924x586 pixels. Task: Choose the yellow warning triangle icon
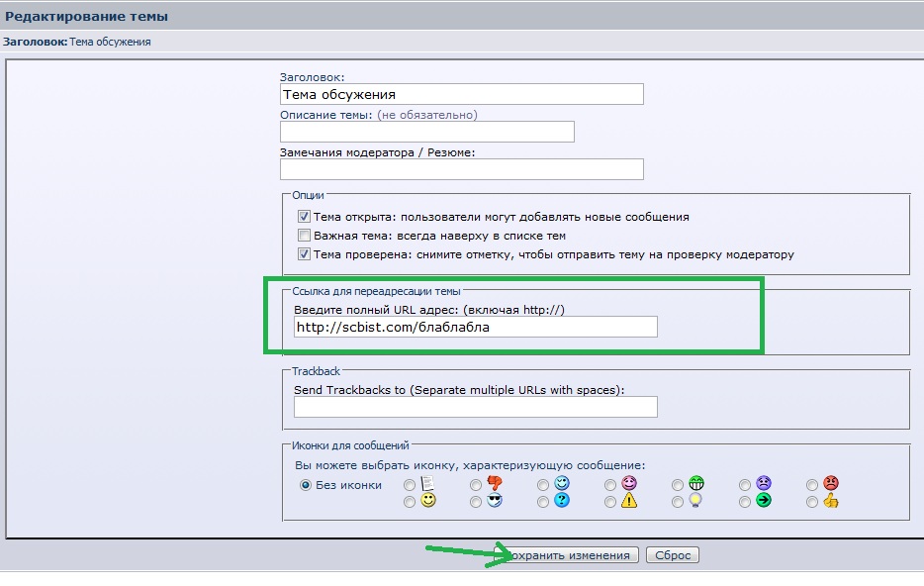tap(611, 503)
